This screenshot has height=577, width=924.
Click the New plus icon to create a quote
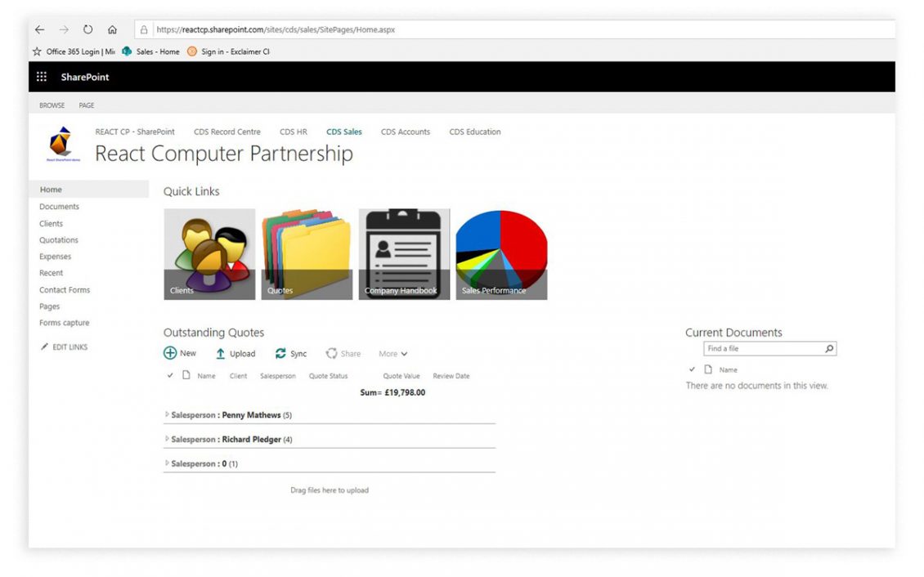pos(169,353)
